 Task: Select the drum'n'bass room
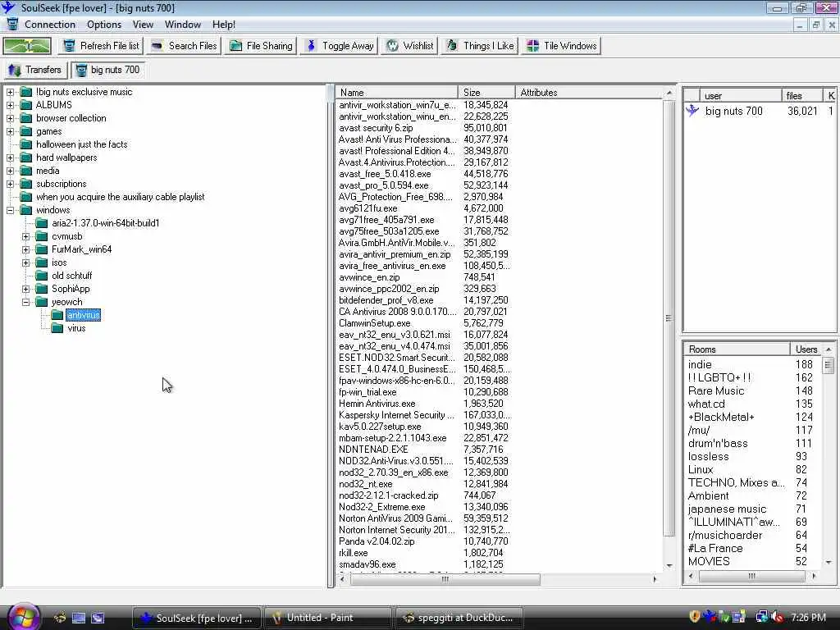[x=718, y=443]
